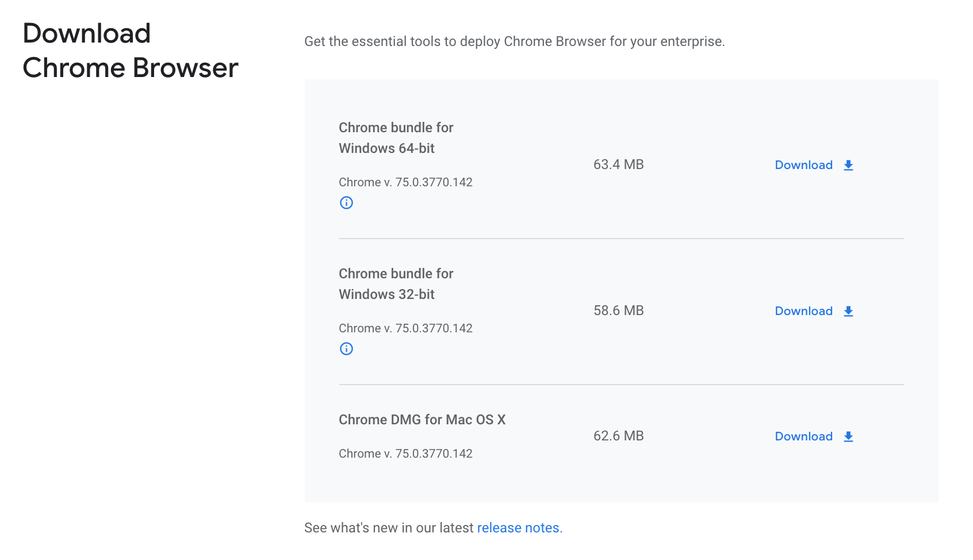Click version text under Windows 32-bit bundle
The width and height of the screenshot is (973, 560).
405,328
